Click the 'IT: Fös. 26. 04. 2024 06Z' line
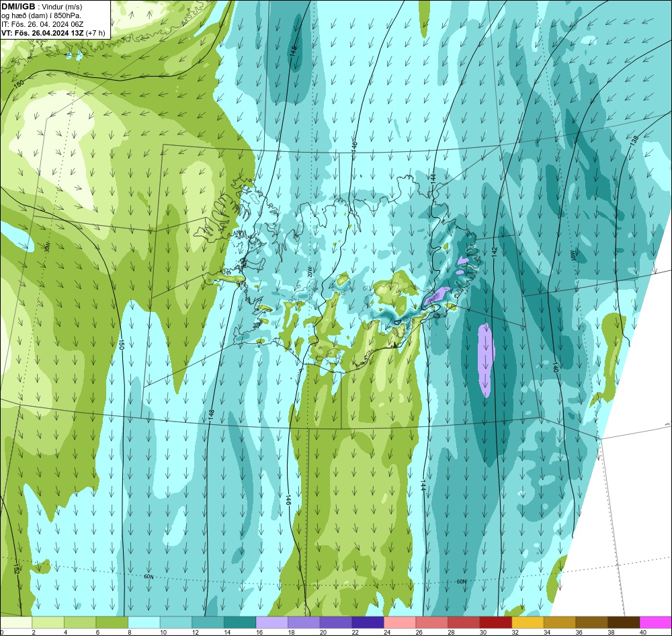The width and height of the screenshot is (672, 636). tap(42, 24)
